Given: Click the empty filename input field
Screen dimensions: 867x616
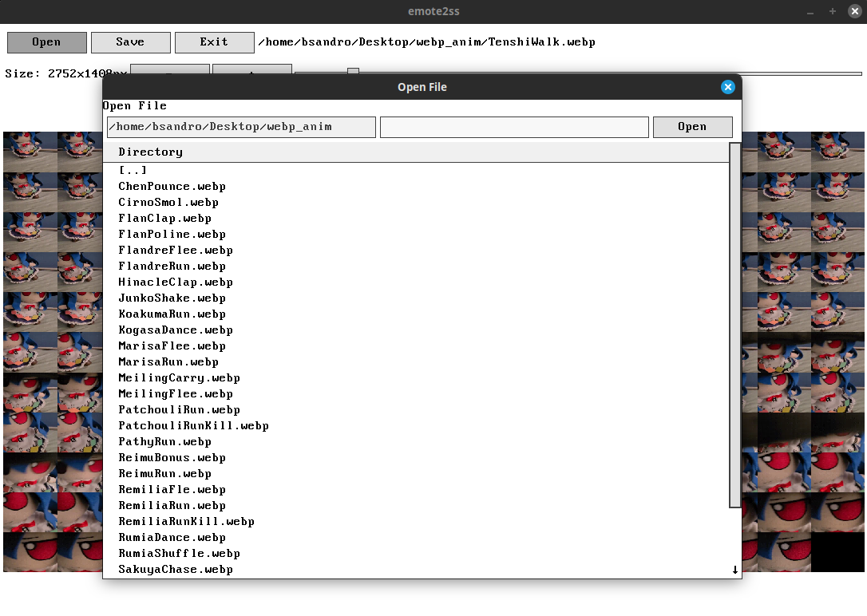Looking at the screenshot, I should coord(514,127).
